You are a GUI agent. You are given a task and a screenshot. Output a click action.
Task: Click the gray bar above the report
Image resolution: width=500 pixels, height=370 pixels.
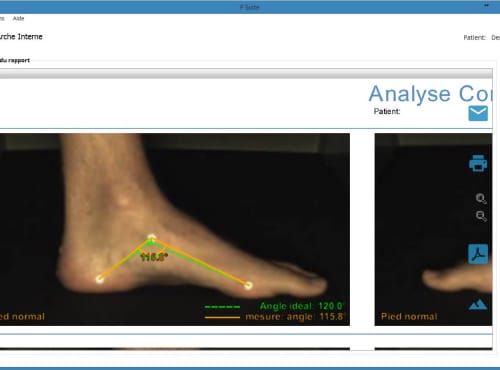click(246, 73)
